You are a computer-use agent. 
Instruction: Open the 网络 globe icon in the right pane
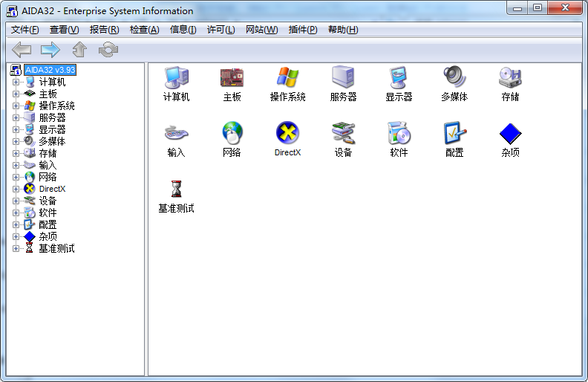pyautogui.click(x=232, y=134)
